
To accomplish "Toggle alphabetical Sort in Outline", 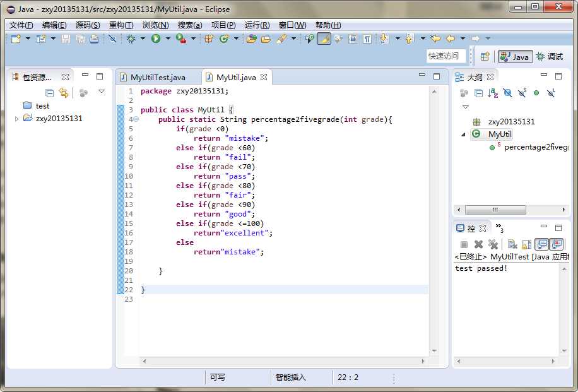I will coord(493,93).
